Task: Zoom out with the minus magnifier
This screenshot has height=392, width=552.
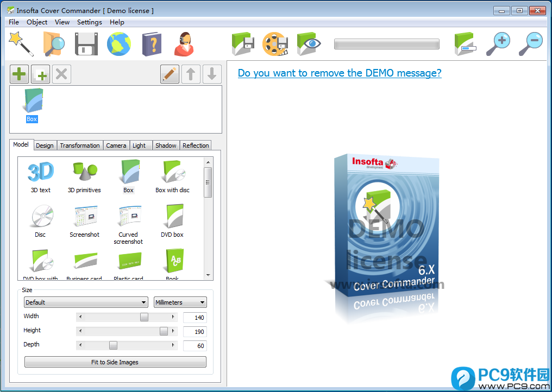Action: pyautogui.click(x=531, y=44)
